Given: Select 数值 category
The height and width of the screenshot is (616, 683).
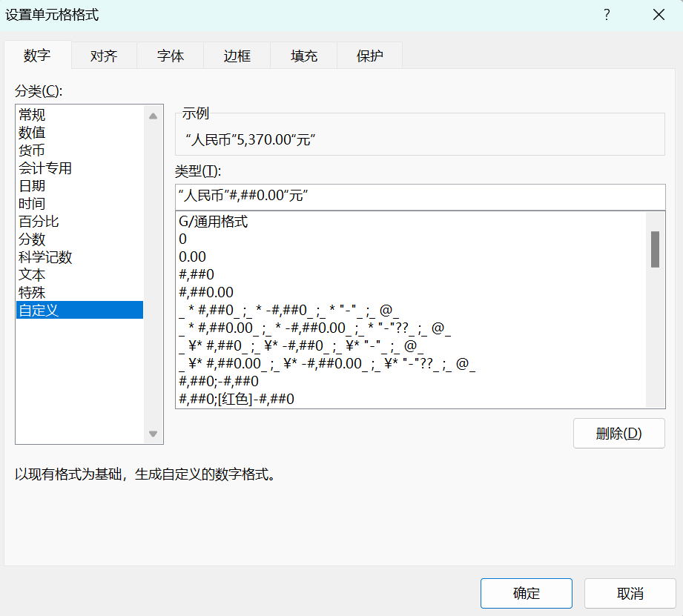Looking at the screenshot, I should tap(79, 133).
